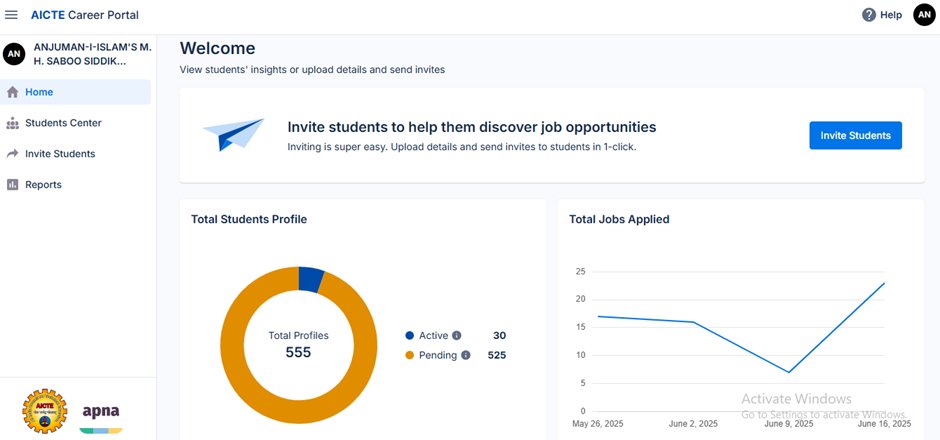Click the AICTE emblem logo

pyautogui.click(x=45, y=411)
